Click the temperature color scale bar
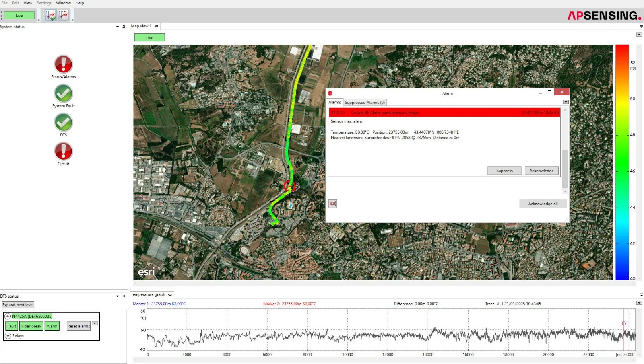 coord(622,162)
